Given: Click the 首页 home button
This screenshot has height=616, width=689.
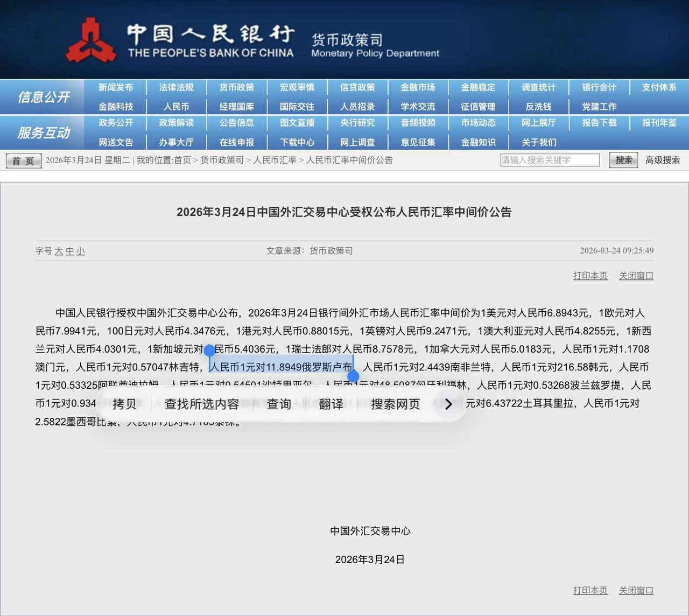Looking at the screenshot, I should [23, 160].
